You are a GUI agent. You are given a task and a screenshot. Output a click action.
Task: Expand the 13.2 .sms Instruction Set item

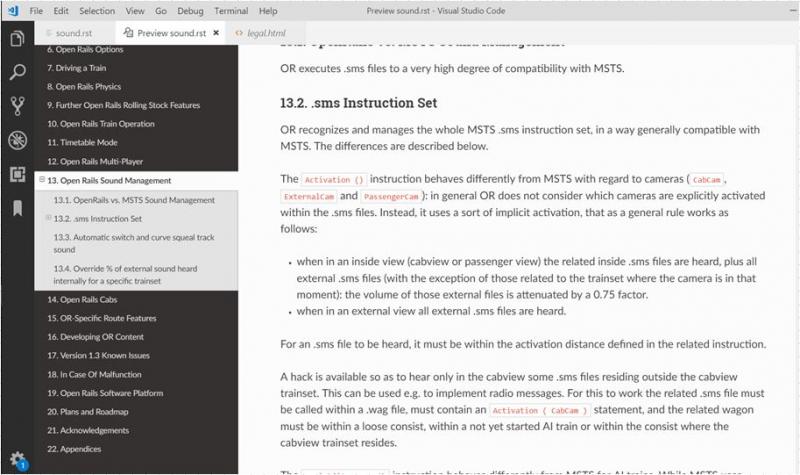click(48, 217)
